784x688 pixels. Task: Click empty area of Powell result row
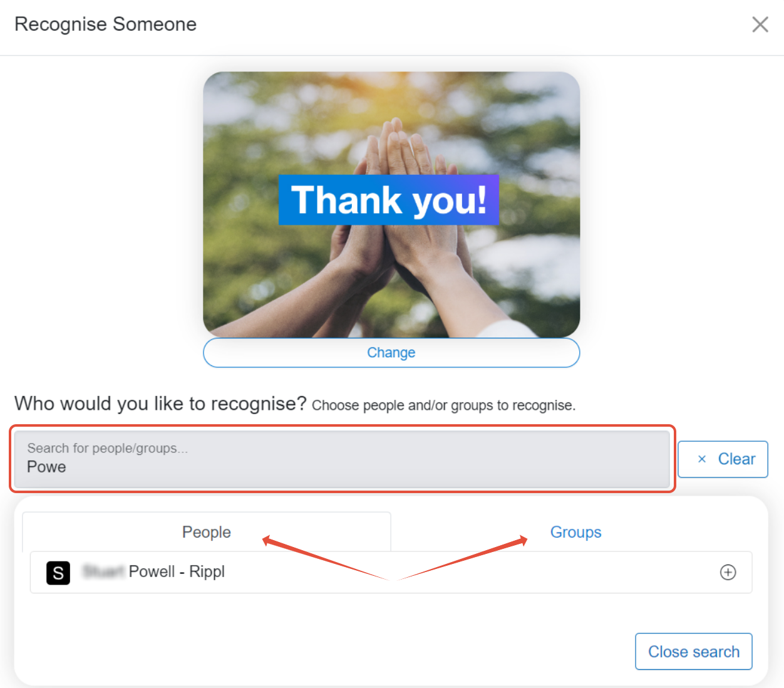pyautogui.click(x=470, y=572)
